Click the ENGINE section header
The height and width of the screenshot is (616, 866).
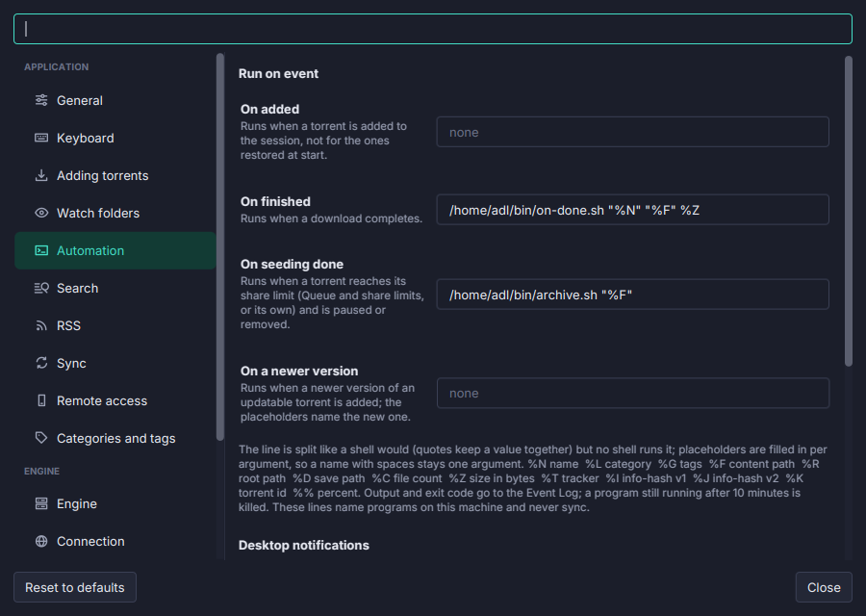(41, 472)
